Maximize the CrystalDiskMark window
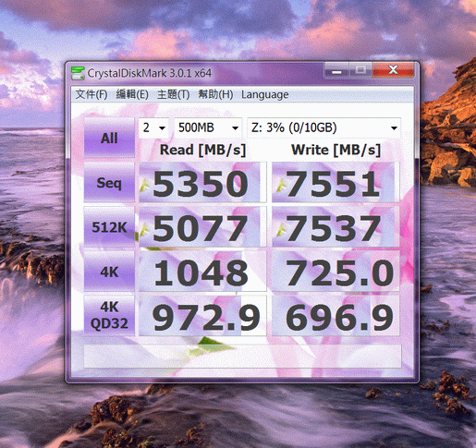This screenshot has height=448, width=476. click(x=360, y=70)
